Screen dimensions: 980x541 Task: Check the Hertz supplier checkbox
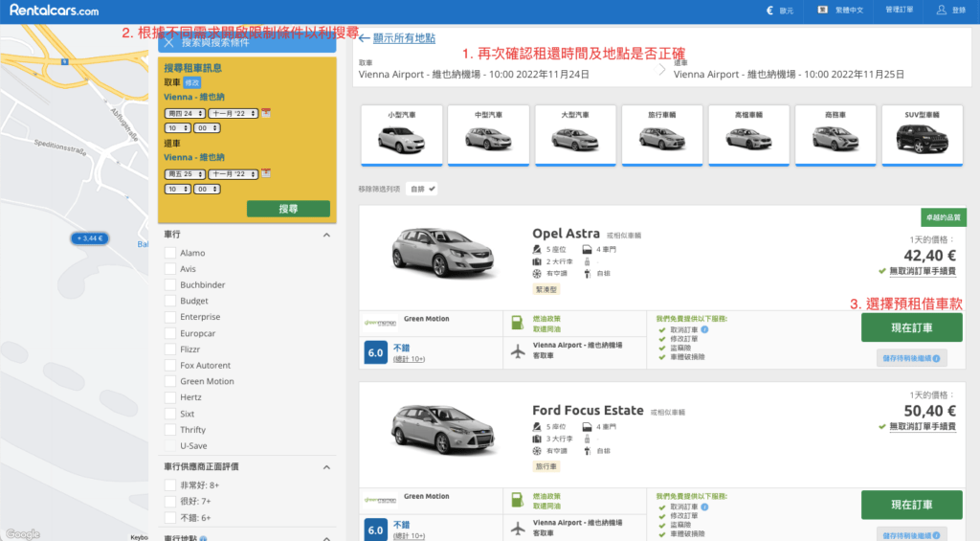point(170,397)
